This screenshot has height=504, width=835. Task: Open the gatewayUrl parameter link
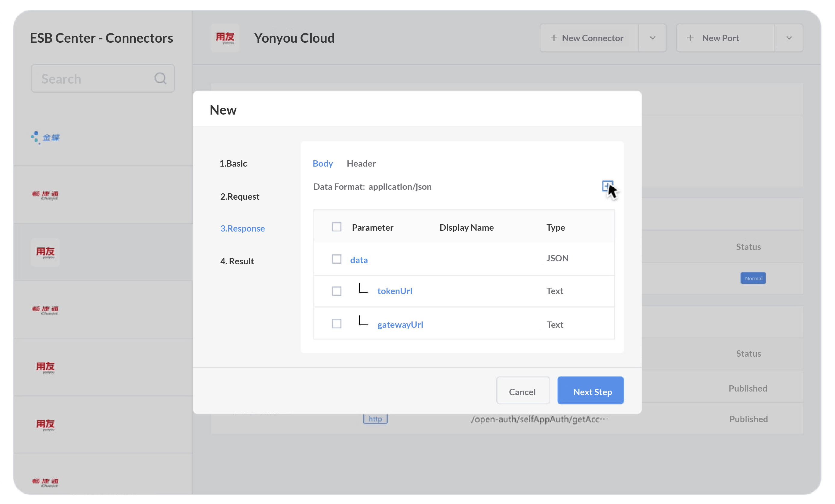point(400,324)
